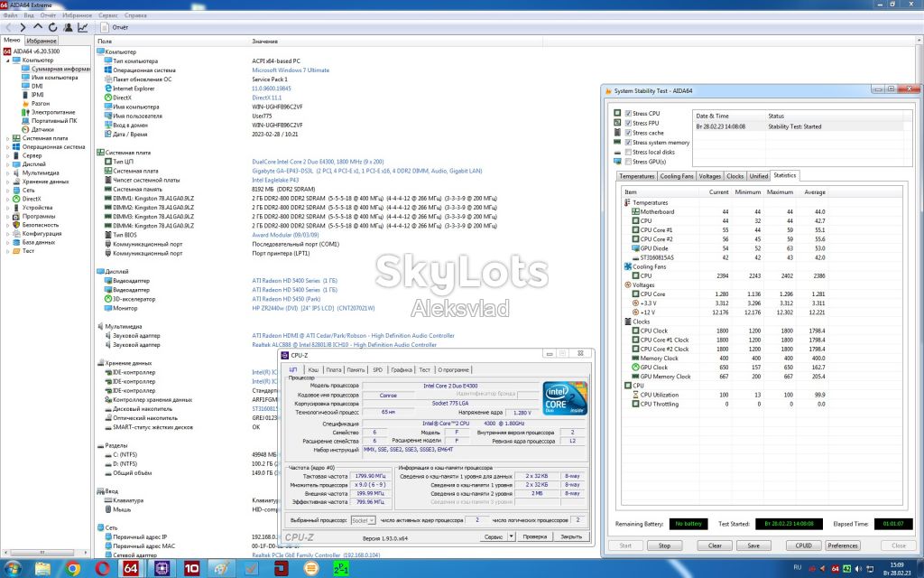Toggle the Stress CPU checkbox

(x=628, y=113)
